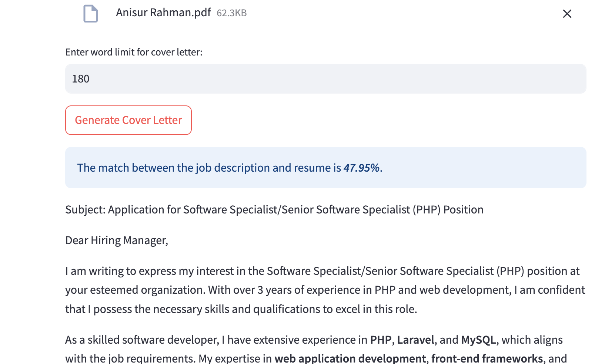Viewport: 605px width, 364px height.
Task: Click the 'Enter word limit for cover letter' label
Action: [x=134, y=52]
